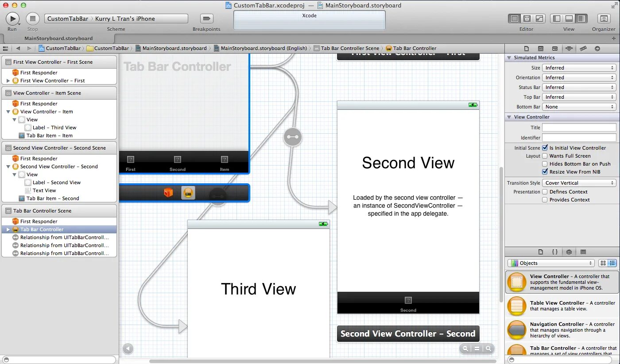Open CustomTabBar project in jump bar

(60, 48)
